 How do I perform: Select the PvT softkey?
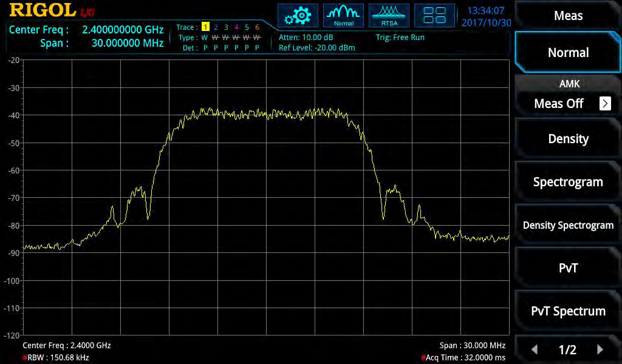568,268
